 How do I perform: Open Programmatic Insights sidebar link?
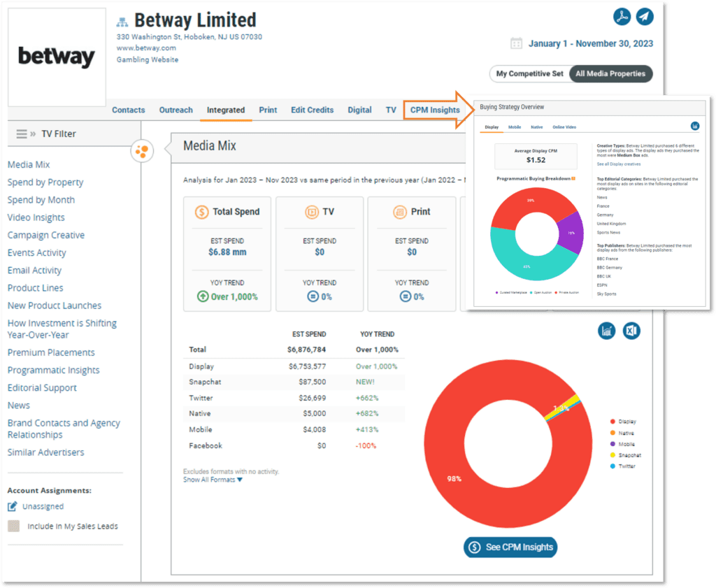click(53, 371)
